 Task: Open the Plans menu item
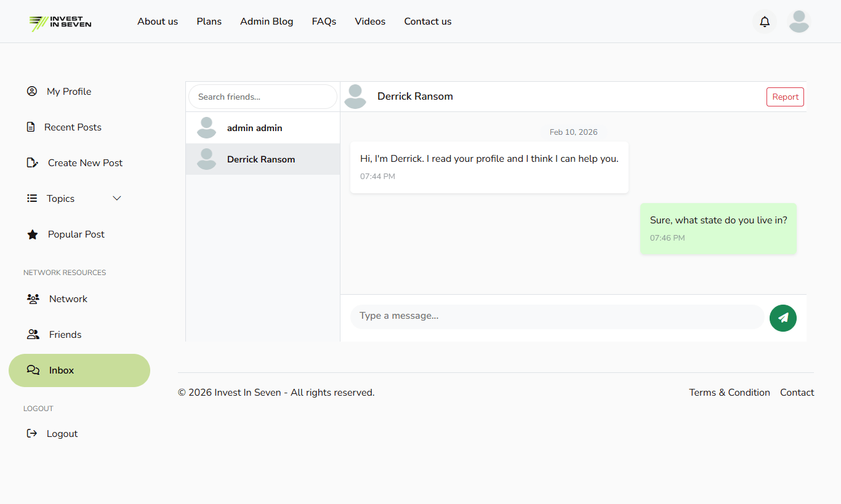(x=209, y=22)
